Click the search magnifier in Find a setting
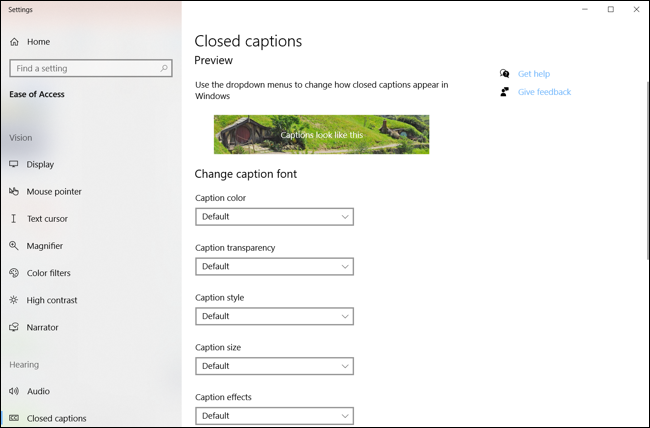650x428 pixels. click(164, 69)
